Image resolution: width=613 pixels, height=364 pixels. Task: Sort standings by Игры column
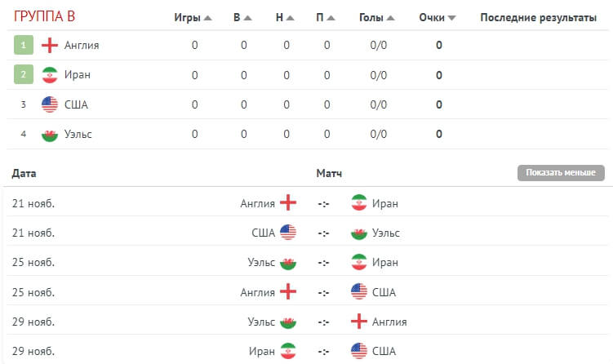(x=193, y=17)
